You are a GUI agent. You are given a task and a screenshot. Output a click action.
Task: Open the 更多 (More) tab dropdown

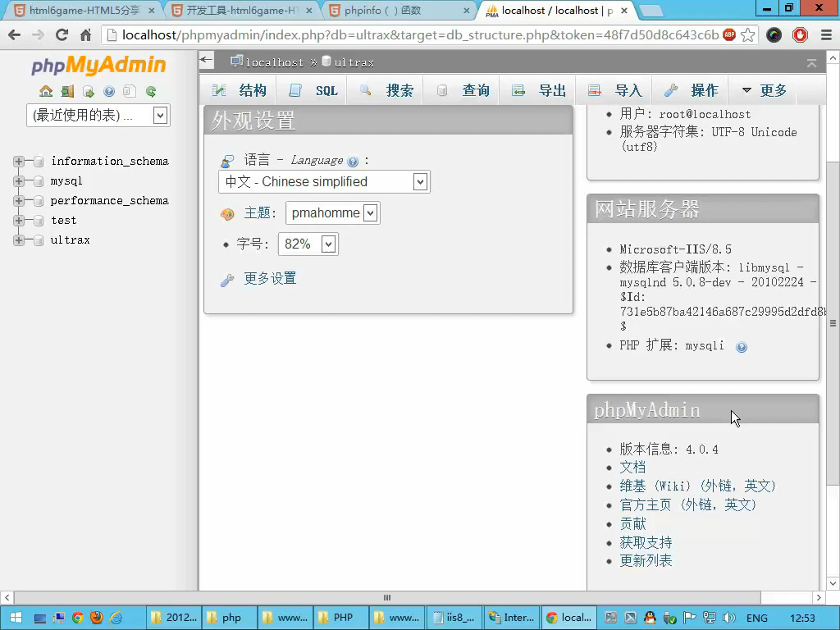[764, 90]
